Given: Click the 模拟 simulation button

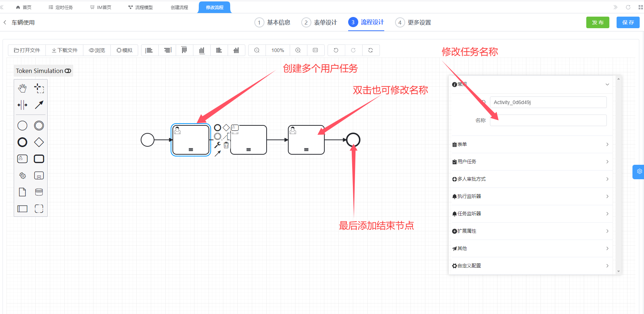Looking at the screenshot, I should [124, 50].
